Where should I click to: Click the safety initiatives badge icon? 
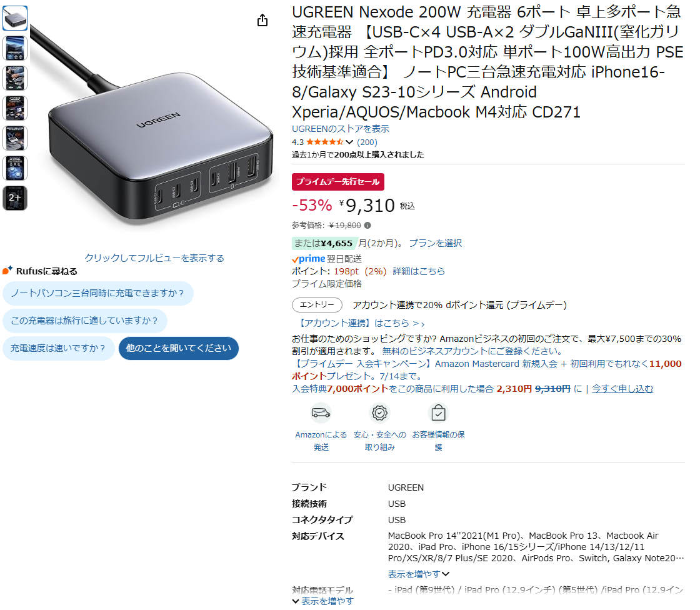pyautogui.click(x=379, y=413)
